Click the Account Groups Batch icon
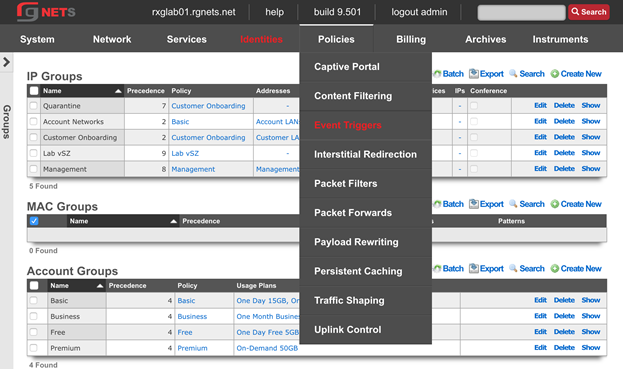The image size is (623, 369). coord(437,269)
